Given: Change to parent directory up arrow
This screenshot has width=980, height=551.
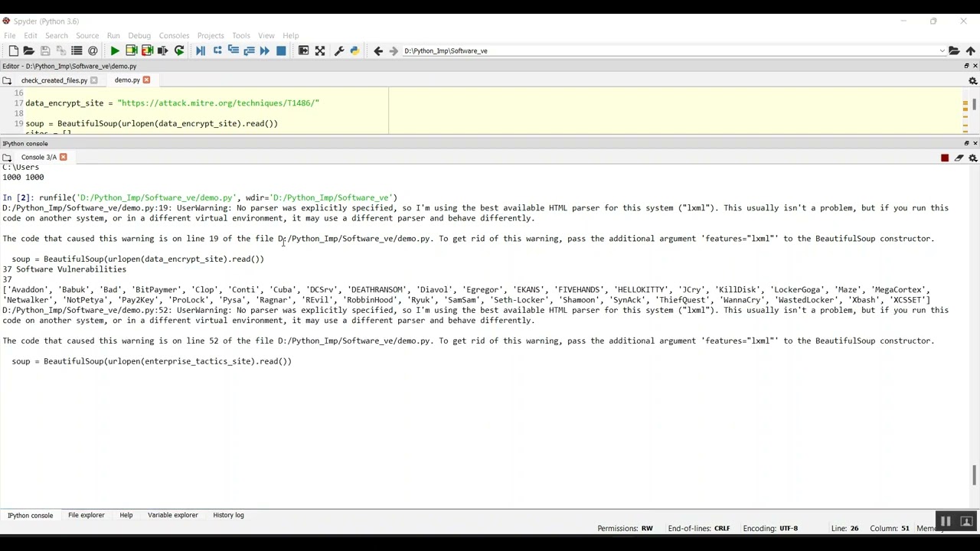Looking at the screenshot, I should (971, 51).
